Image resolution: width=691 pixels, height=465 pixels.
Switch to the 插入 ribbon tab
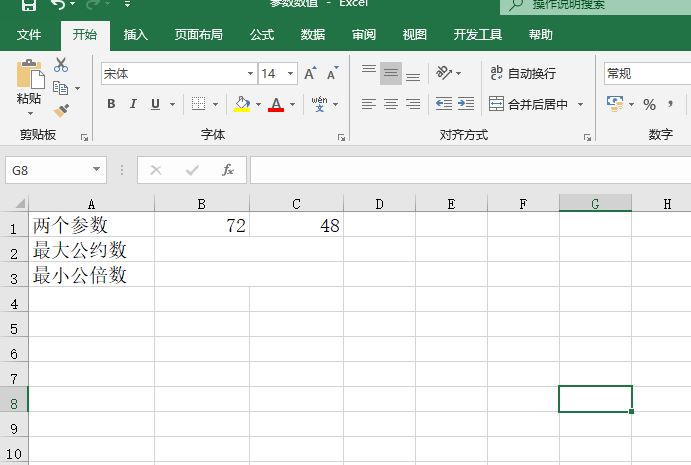click(x=136, y=35)
